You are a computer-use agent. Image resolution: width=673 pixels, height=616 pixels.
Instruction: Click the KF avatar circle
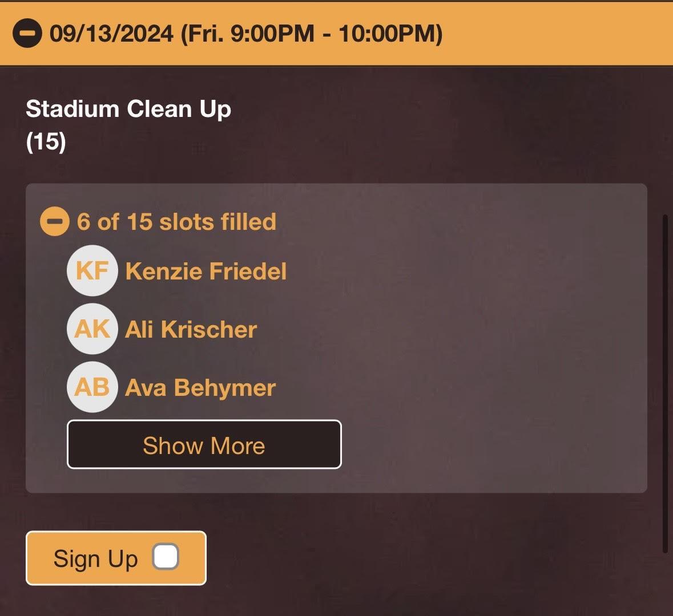[x=92, y=271]
